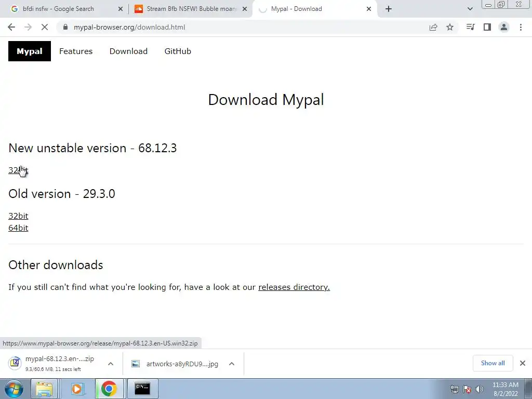Open the Download menu item
Viewport: 532px width, 399px height.
(128, 51)
